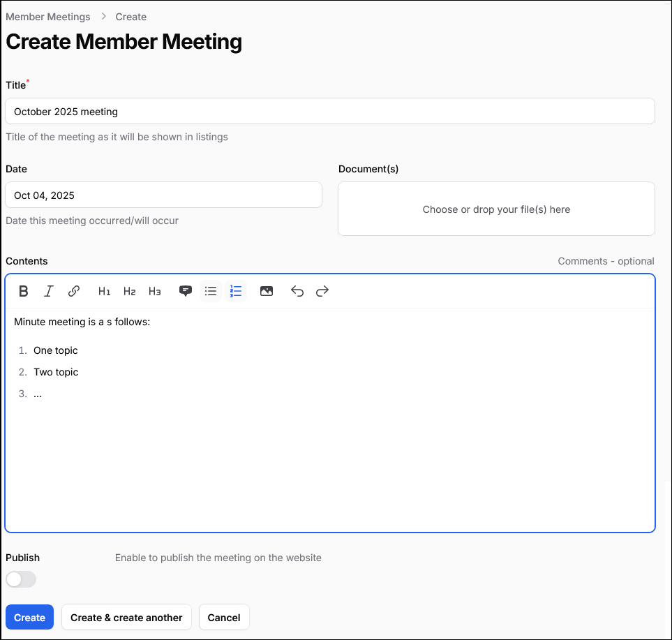Open the Date picker field
The width and height of the screenshot is (672, 640).
tap(163, 195)
